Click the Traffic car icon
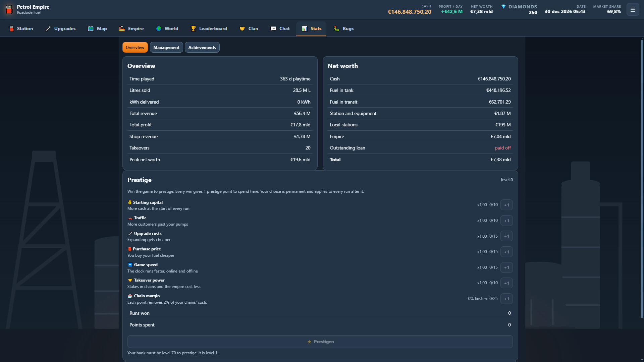The image size is (644, 362). (x=130, y=218)
